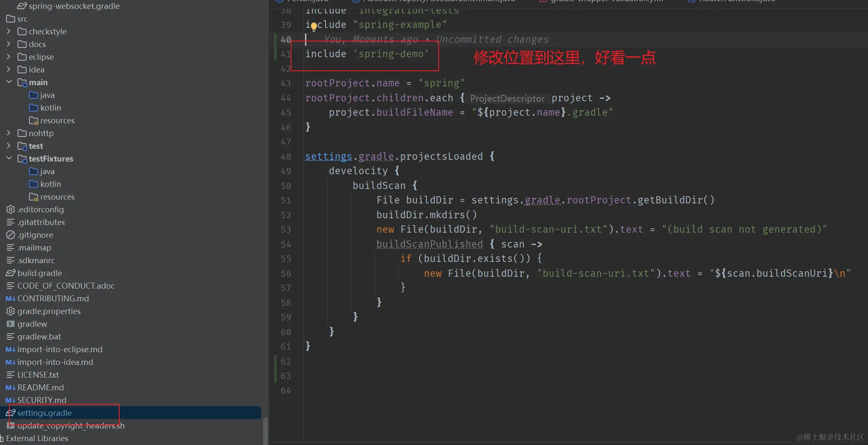This screenshot has width=868, height=445.
Task: Click the Markdown icon beside import-into-idea.md
Action: click(x=11, y=362)
